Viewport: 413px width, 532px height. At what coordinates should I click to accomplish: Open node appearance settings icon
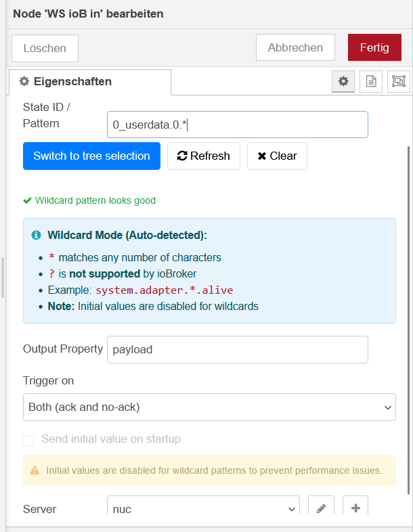coord(399,81)
